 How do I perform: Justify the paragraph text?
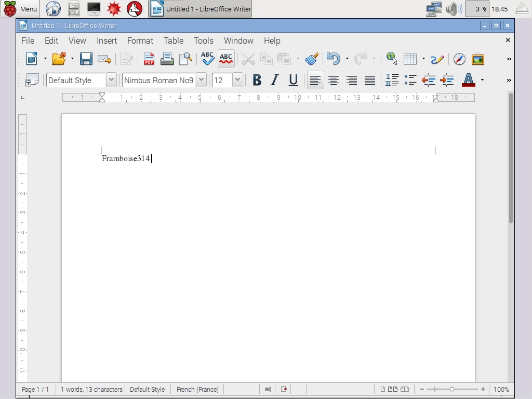pyautogui.click(x=370, y=80)
